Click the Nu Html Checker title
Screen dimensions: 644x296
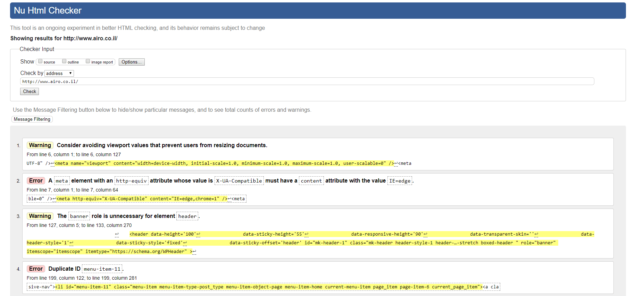pyautogui.click(x=48, y=10)
